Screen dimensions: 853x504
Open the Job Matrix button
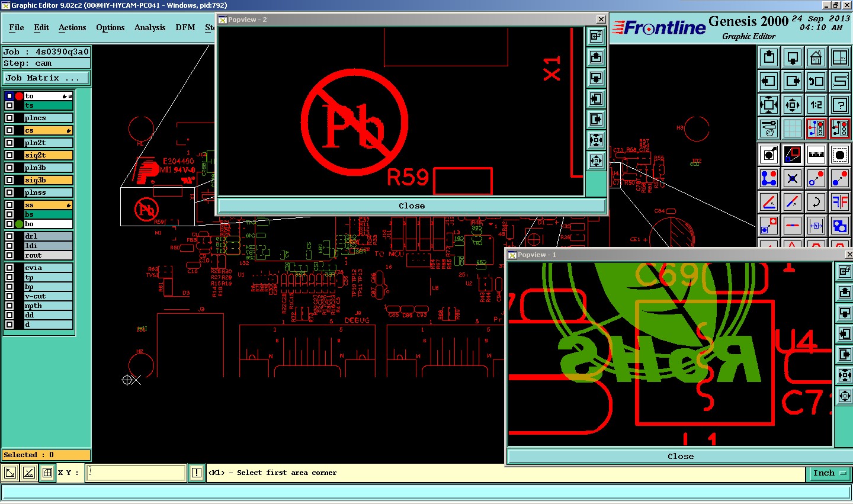(x=46, y=78)
